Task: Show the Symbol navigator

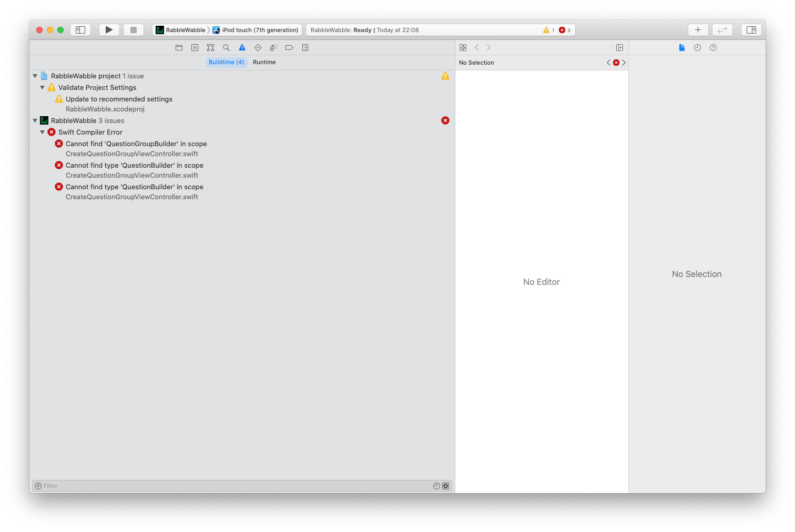Action: tap(210, 47)
